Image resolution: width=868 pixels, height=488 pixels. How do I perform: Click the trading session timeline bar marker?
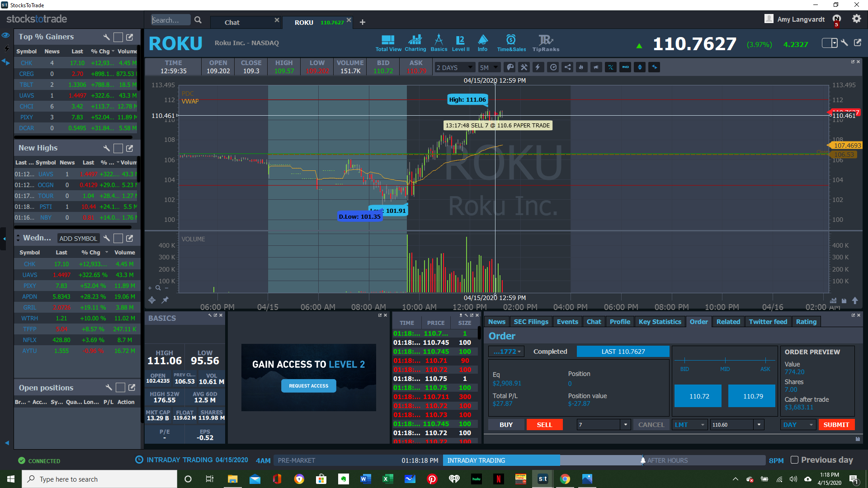(x=643, y=460)
